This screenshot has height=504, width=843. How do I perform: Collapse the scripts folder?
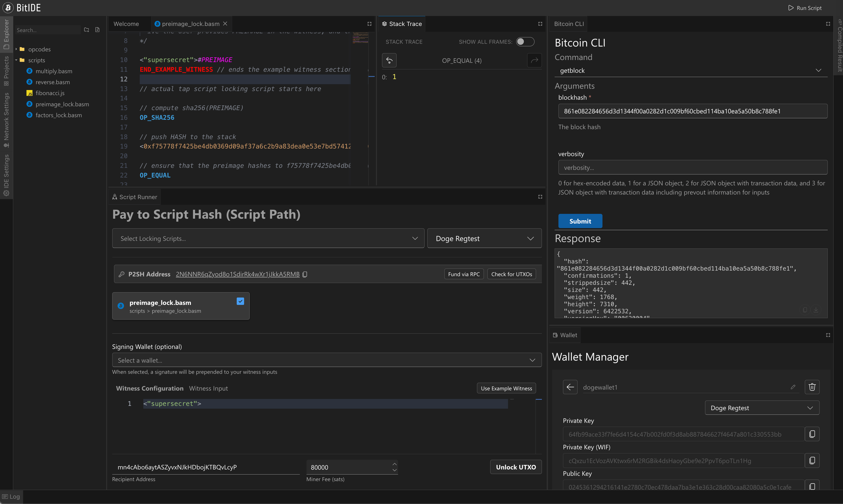[16, 60]
